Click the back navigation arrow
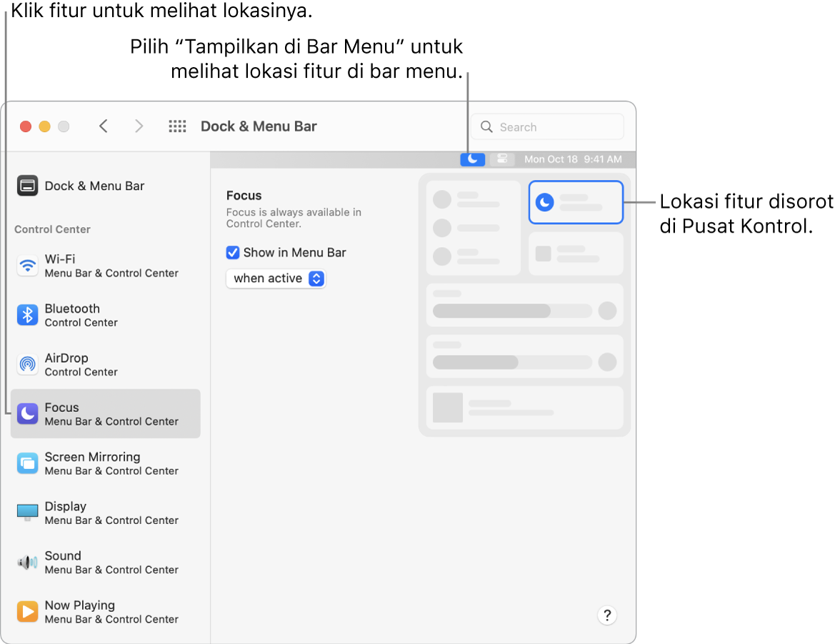The image size is (840, 644). click(x=103, y=126)
